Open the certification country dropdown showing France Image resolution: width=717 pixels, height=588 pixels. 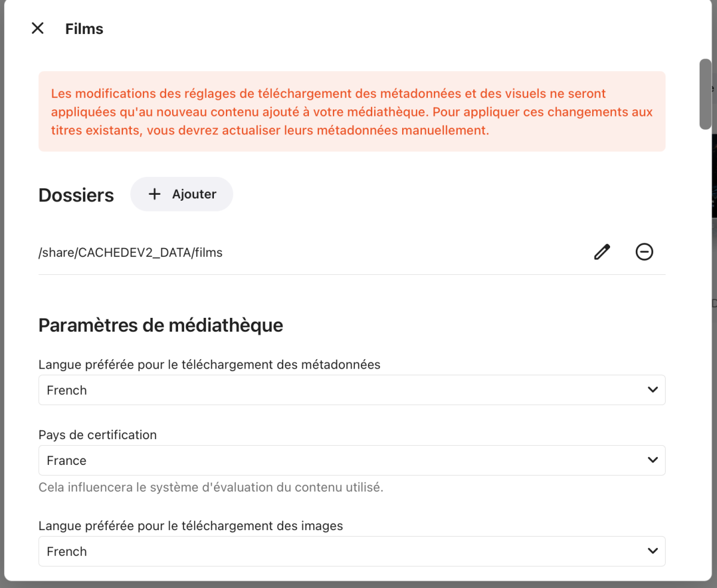pos(351,460)
